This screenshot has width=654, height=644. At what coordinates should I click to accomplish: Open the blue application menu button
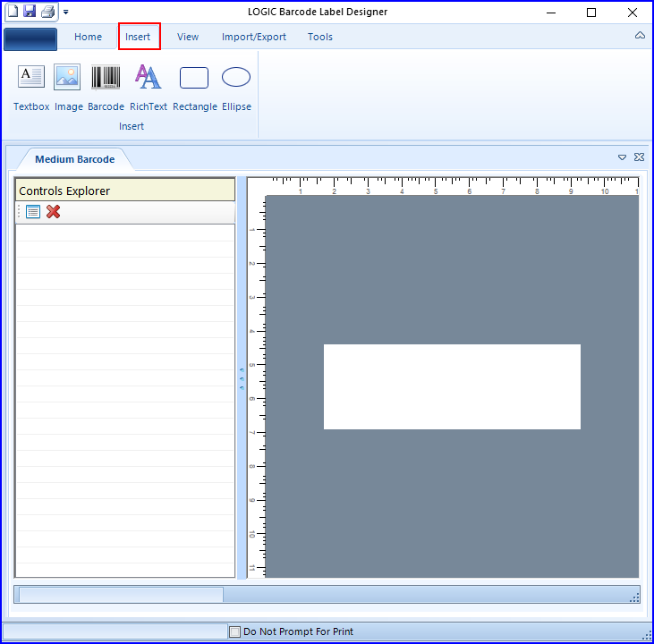(30, 39)
